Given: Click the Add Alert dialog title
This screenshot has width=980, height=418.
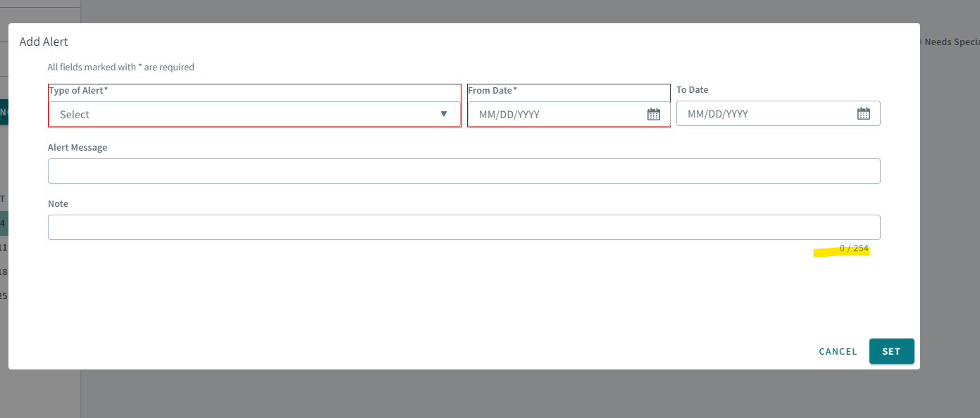Looking at the screenshot, I should [x=44, y=42].
